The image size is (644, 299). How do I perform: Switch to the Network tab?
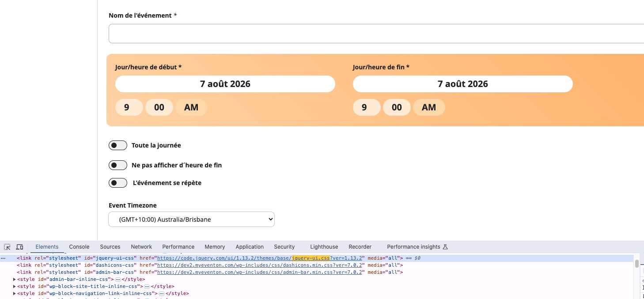[x=141, y=247]
